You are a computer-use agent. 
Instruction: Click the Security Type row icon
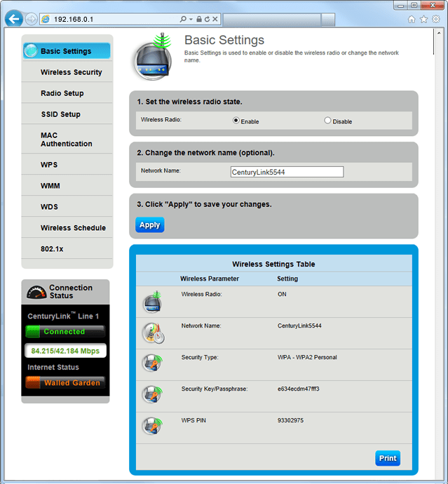pyautogui.click(x=152, y=365)
